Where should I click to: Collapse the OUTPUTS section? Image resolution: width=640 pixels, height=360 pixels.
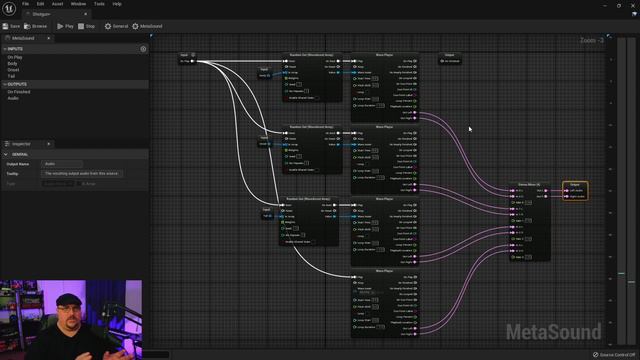5,84
